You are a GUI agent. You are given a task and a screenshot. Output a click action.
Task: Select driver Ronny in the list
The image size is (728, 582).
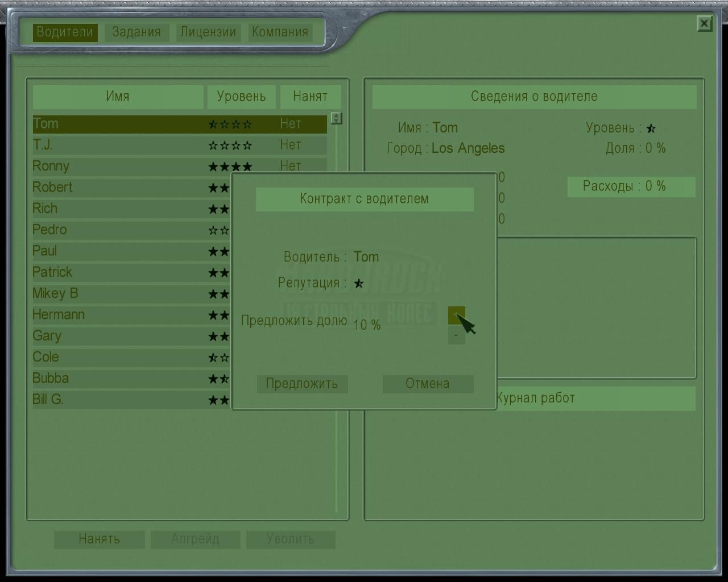click(x=180, y=167)
